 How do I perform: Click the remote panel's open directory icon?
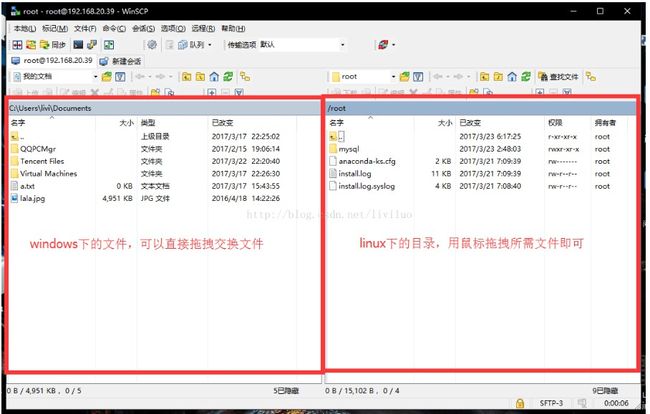click(405, 77)
